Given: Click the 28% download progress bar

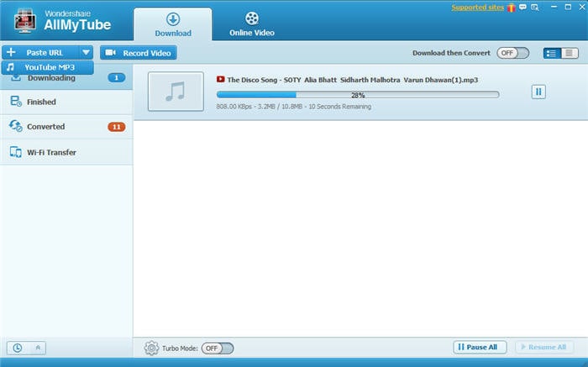Looking at the screenshot, I should coord(358,95).
